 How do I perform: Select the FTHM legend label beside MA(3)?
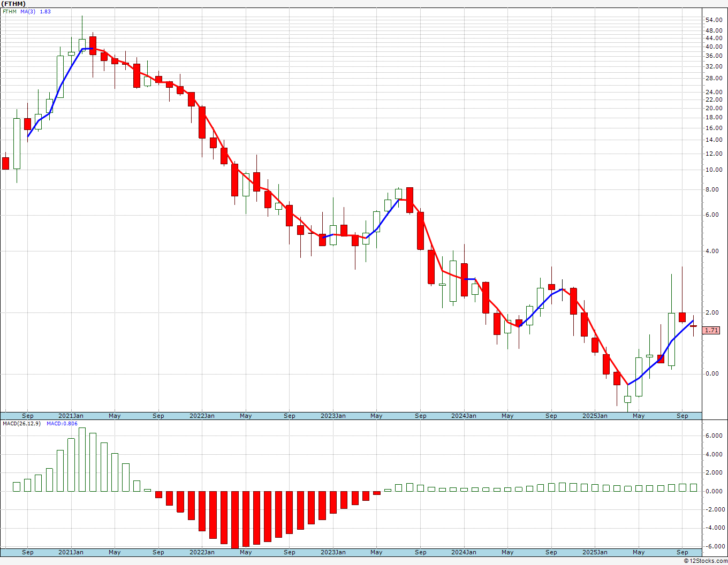(10, 11)
